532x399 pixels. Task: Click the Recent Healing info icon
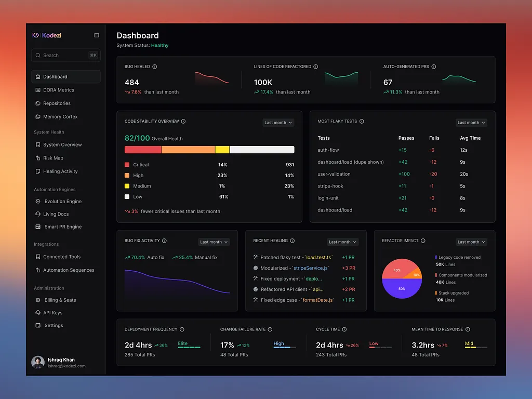coord(292,241)
